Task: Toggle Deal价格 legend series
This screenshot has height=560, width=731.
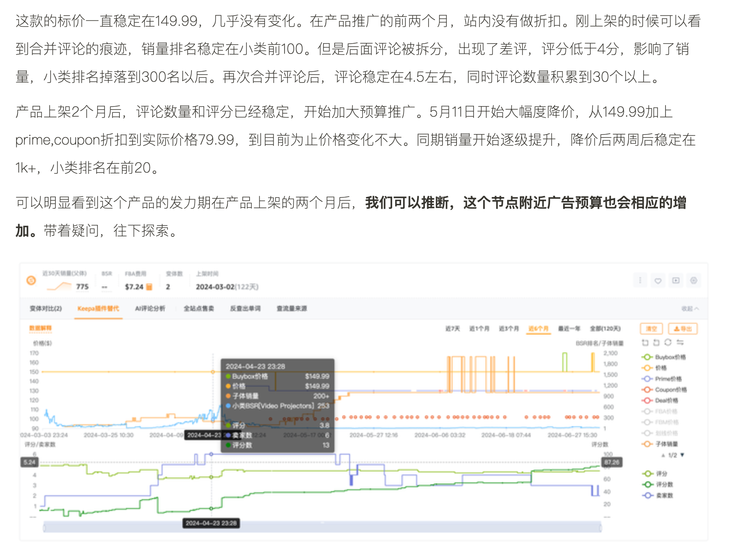Action: click(x=660, y=400)
